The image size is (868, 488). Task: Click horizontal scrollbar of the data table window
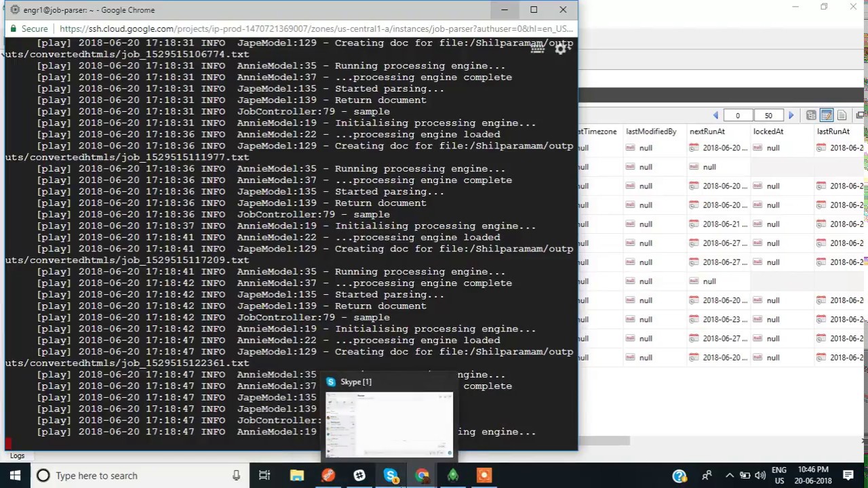click(x=604, y=441)
